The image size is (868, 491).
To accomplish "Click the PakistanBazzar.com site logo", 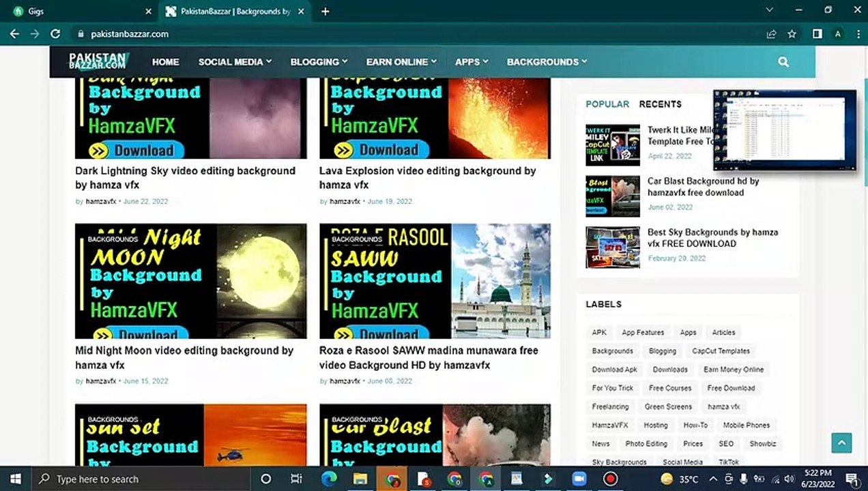I will point(98,61).
